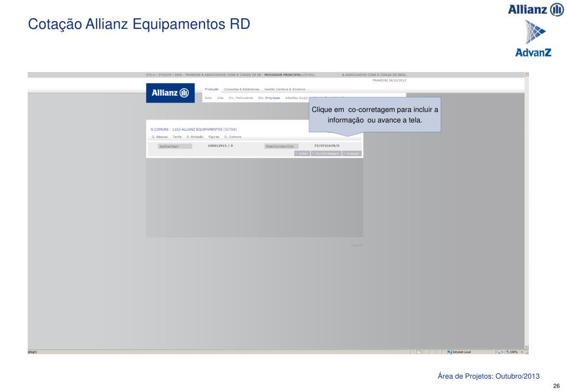567x392 pixels.
Task: Select the Auto submenu item
Action: [208, 98]
